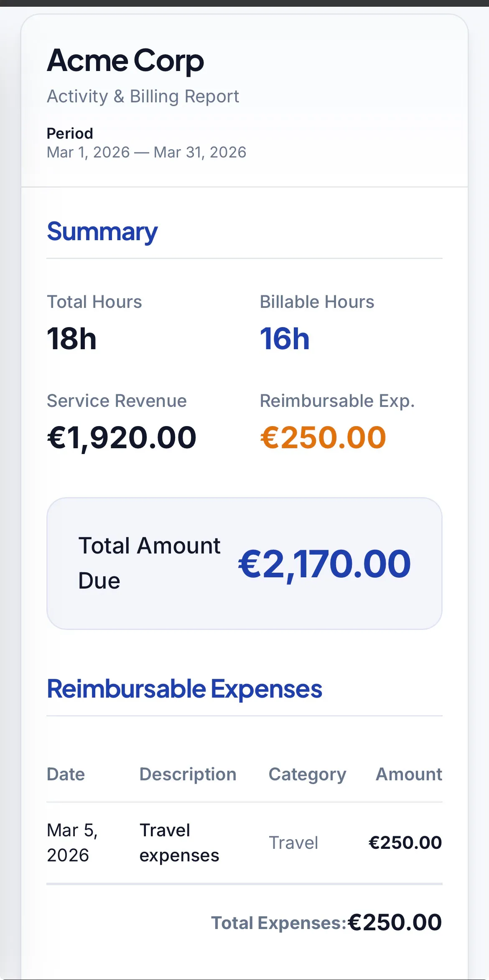Click the Date column header
This screenshot has width=489, height=980.
66,774
